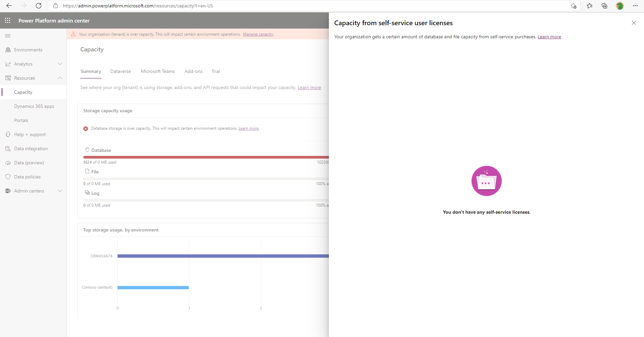Viewport: 644px width, 337px height.
Task: Click the Data policies shield icon
Action: coord(8,176)
